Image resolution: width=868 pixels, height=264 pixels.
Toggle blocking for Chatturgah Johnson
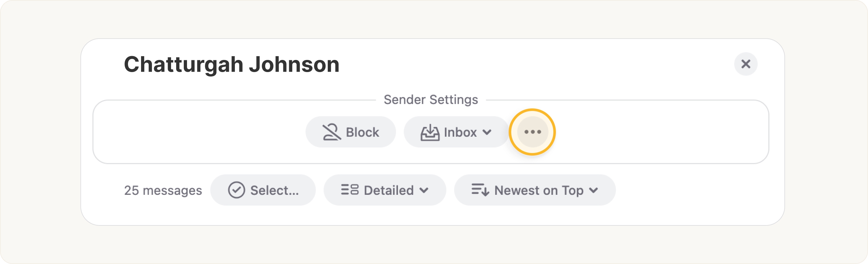(x=350, y=132)
